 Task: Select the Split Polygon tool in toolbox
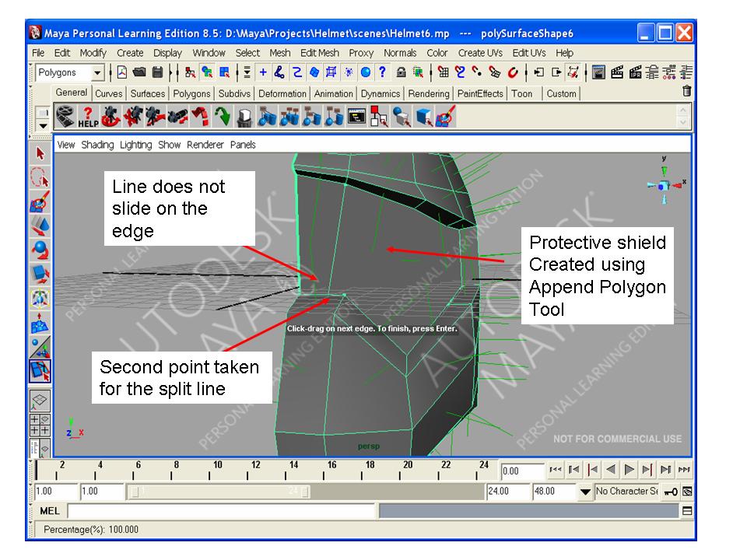tap(40, 371)
